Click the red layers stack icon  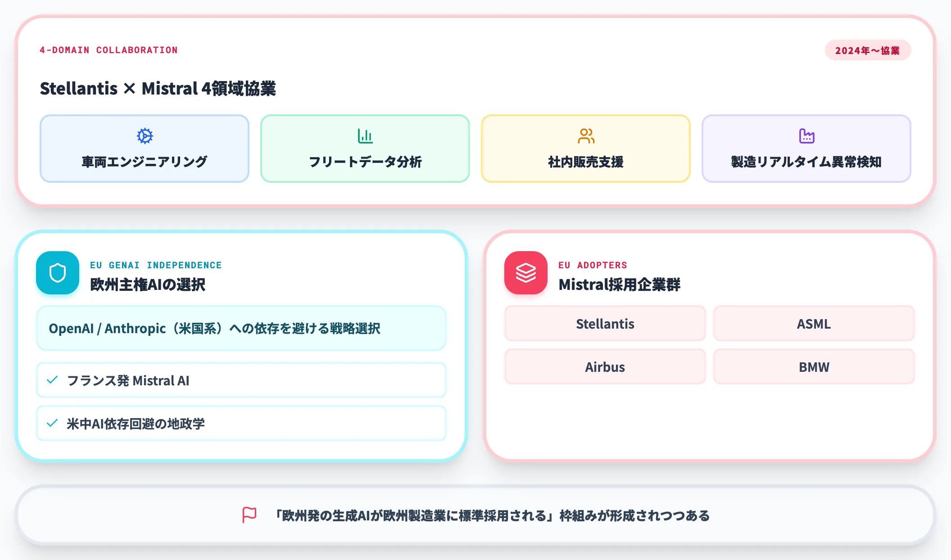tap(526, 273)
